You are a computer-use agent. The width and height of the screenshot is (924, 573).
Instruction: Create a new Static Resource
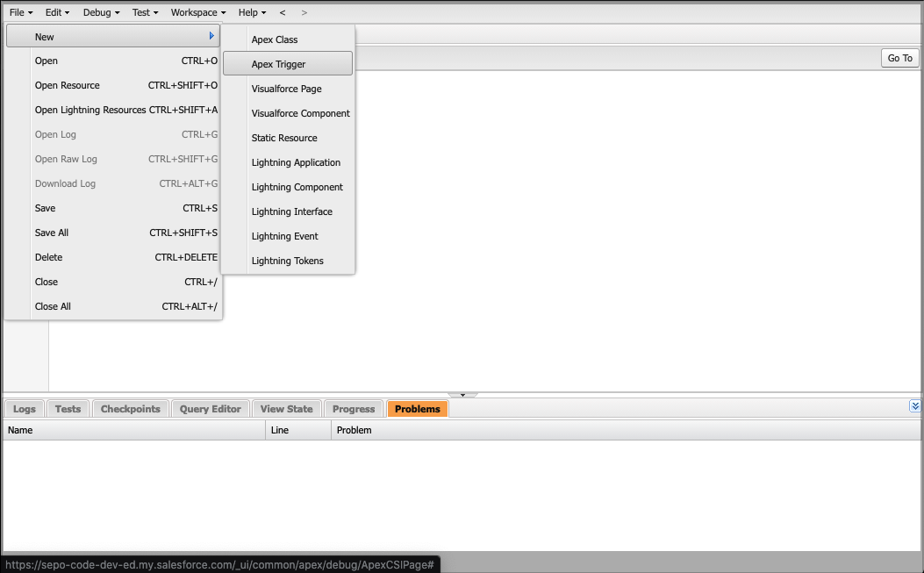(x=288, y=138)
